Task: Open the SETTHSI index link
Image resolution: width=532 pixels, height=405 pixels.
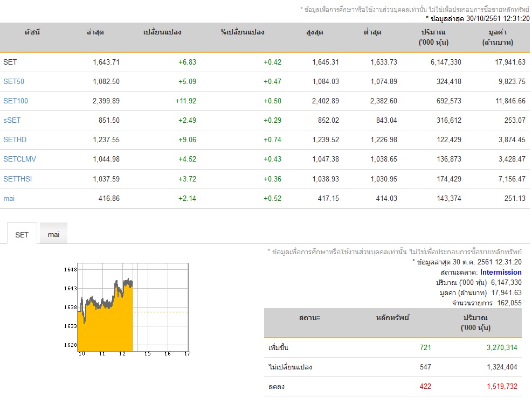Action: point(18,179)
